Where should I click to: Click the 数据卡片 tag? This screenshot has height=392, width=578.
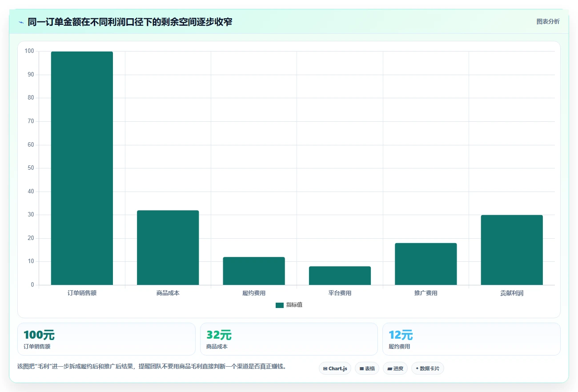(x=427, y=368)
